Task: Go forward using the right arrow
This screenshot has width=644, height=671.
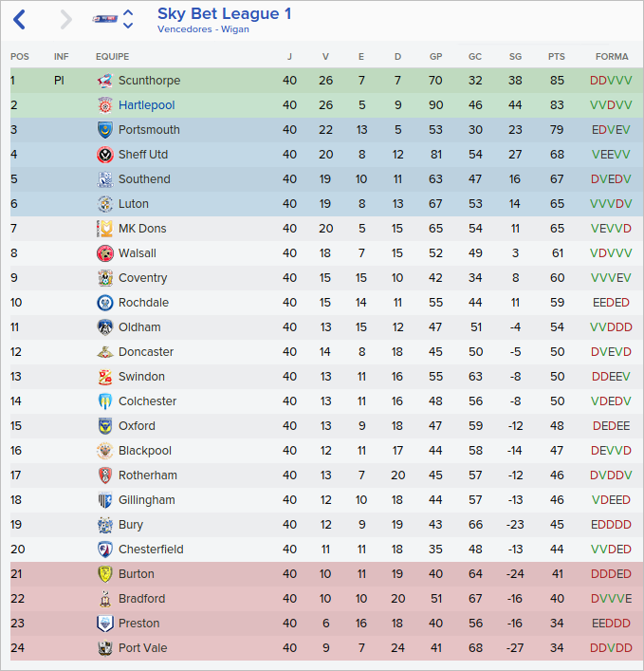Action: 65,19
